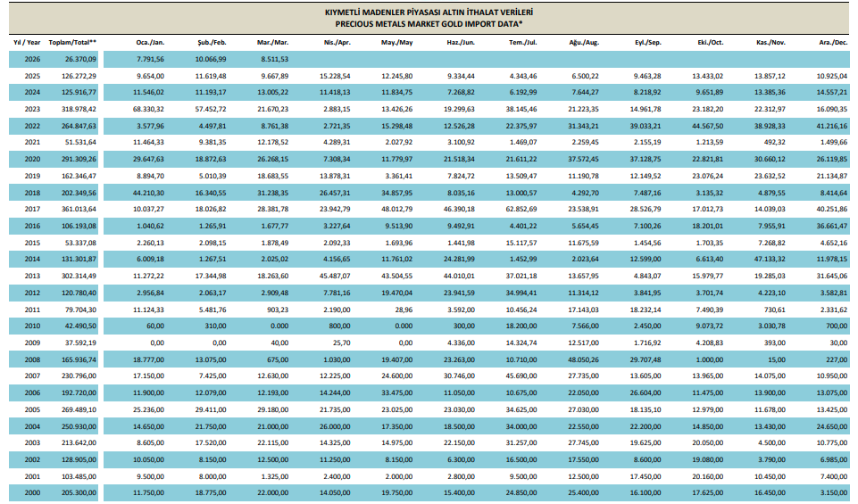
Task: Click the Oca./Jan. column header
Action: coord(150,42)
